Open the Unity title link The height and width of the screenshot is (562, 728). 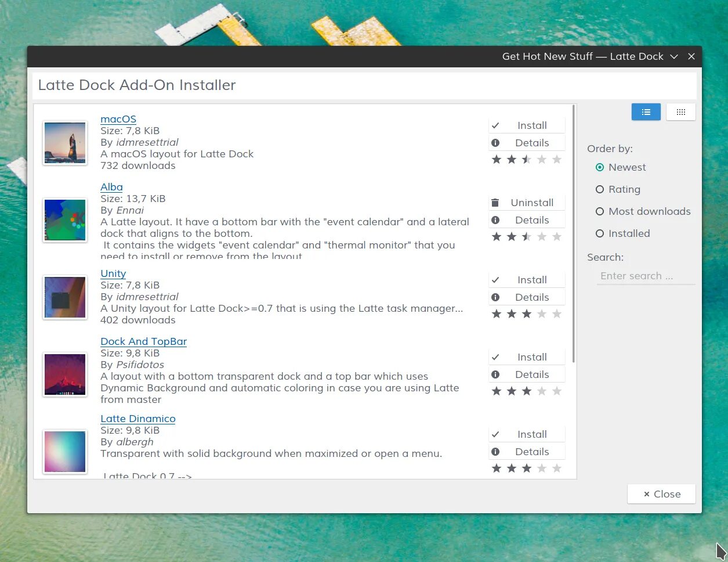113,273
